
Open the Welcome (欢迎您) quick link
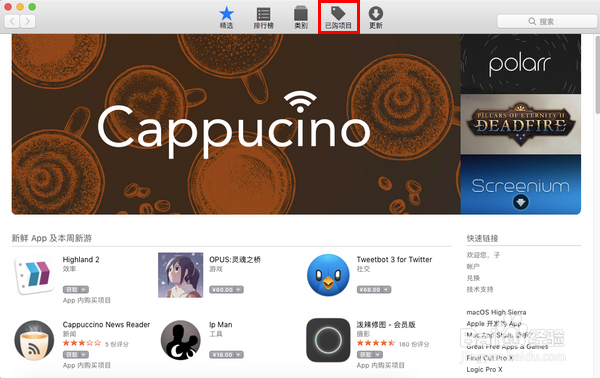(x=483, y=255)
